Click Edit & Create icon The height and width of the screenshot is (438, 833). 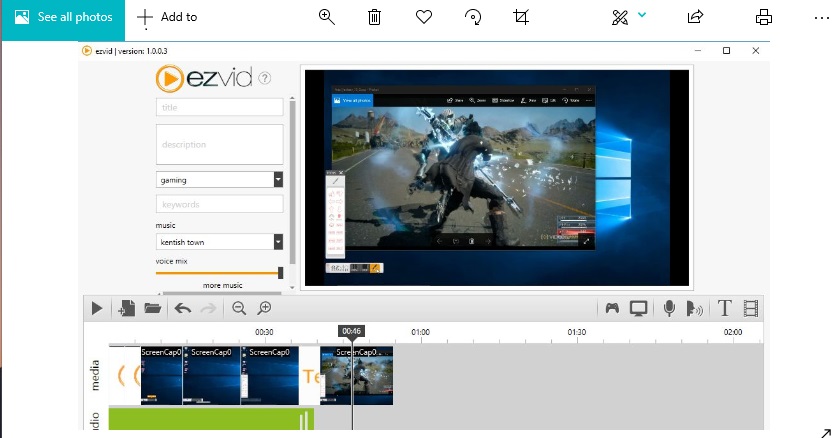pos(620,17)
